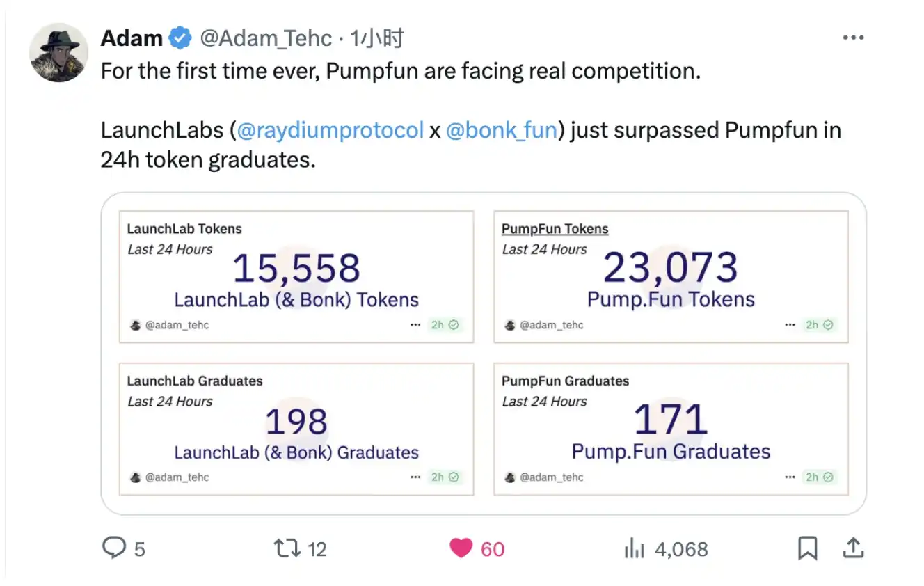Click the reply speech bubble icon
The image size is (924, 586).
click(x=113, y=548)
